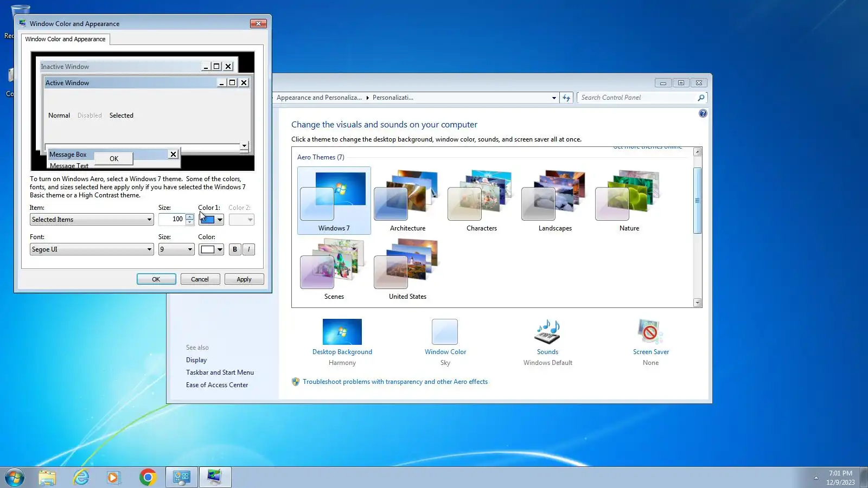This screenshot has height=488, width=868.
Task: Launch Windows Explorer from the taskbar
Action: click(x=47, y=477)
